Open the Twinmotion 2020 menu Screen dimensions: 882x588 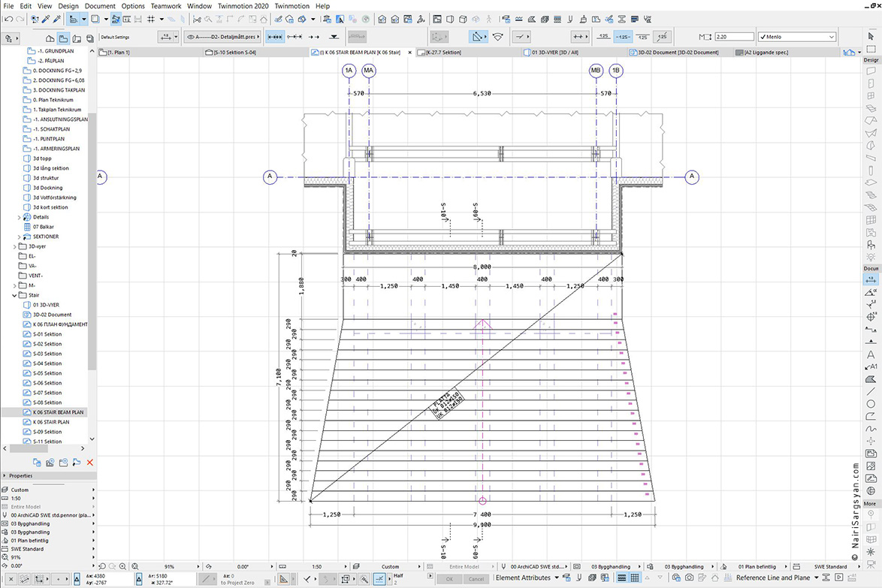click(243, 6)
